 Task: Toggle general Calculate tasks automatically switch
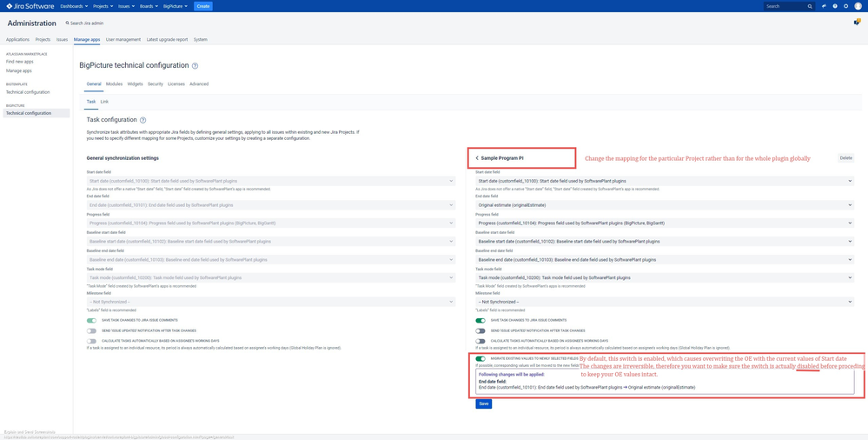[91, 341]
